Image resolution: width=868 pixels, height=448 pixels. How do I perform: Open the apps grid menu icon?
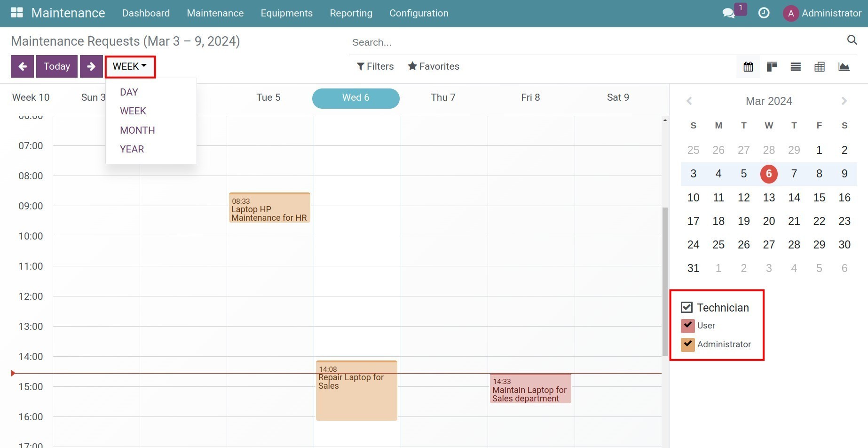17,13
